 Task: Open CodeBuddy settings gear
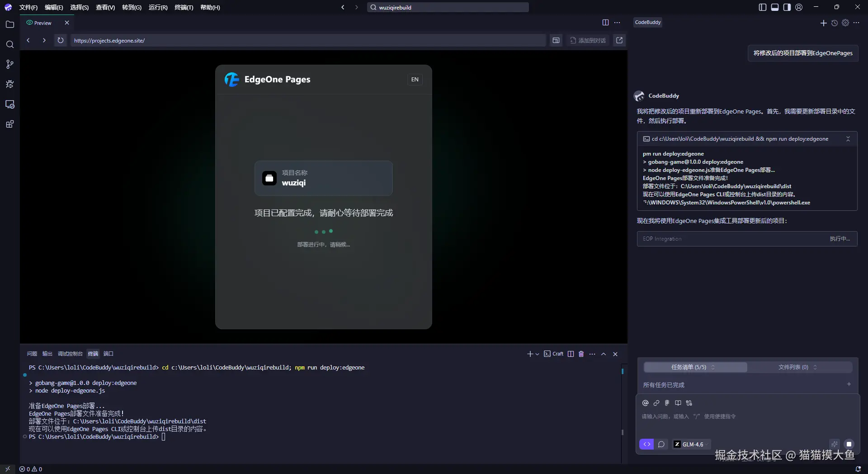click(845, 23)
